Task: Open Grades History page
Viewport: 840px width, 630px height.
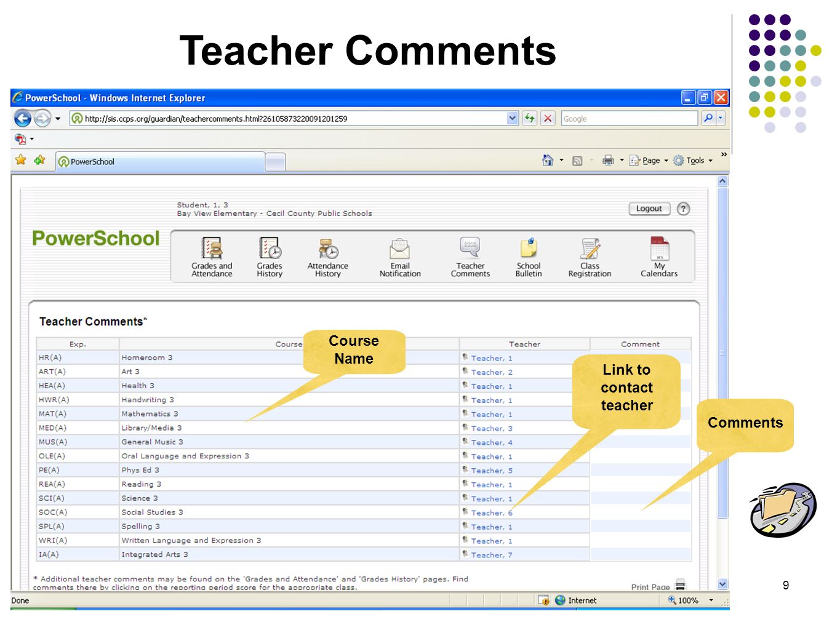Action: 270,257
